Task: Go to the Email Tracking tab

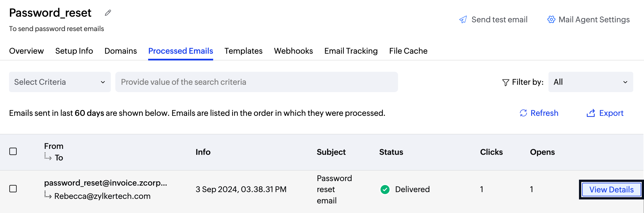Action: click(351, 51)
